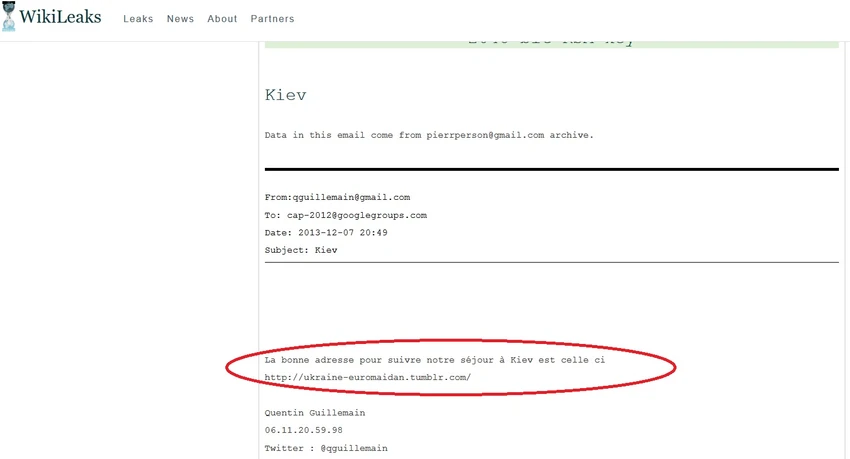Open the Leaks menu item
This screenshot has width=850, height=459.
coord(138,18)
